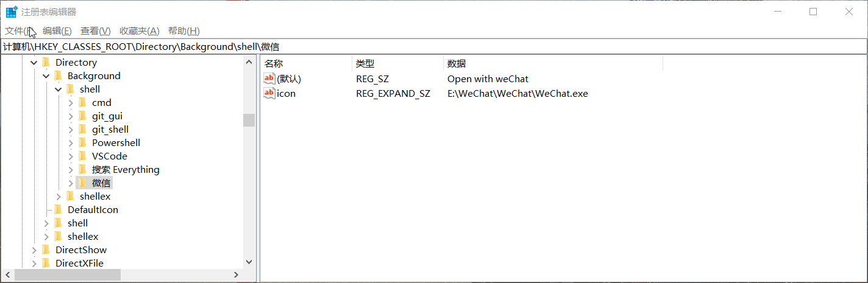Click the folder icon of 搜索 Everything
Viewport: 868px width, 283px height.
pyautogui.click(x=82, y=169)
